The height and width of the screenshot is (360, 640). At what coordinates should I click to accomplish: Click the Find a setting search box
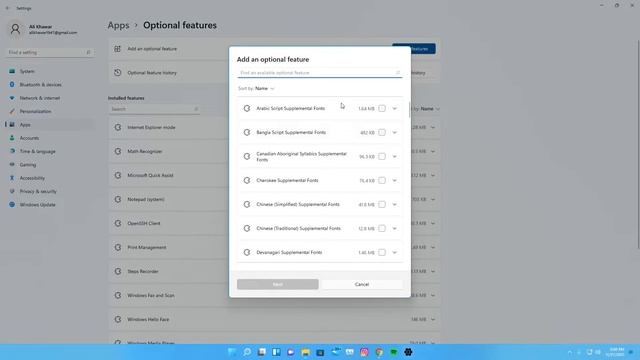49,52
